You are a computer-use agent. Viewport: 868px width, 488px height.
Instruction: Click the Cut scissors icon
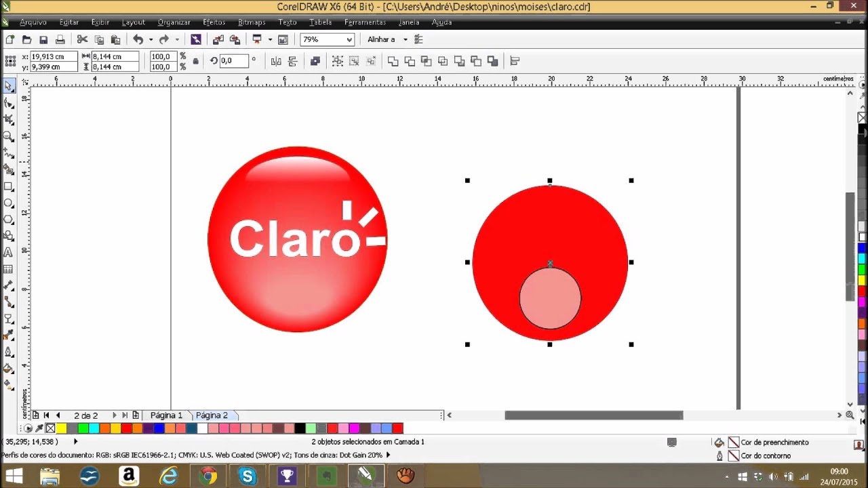(x=82, y=40)
